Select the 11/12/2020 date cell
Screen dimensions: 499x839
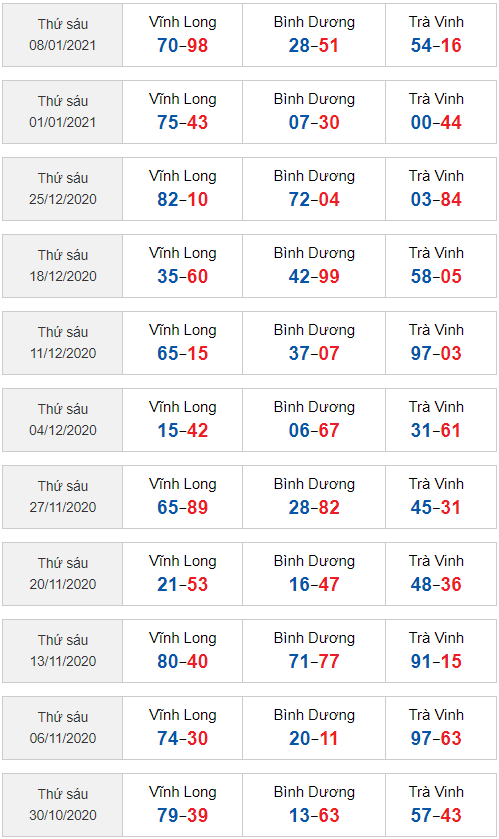pos(63,343)
